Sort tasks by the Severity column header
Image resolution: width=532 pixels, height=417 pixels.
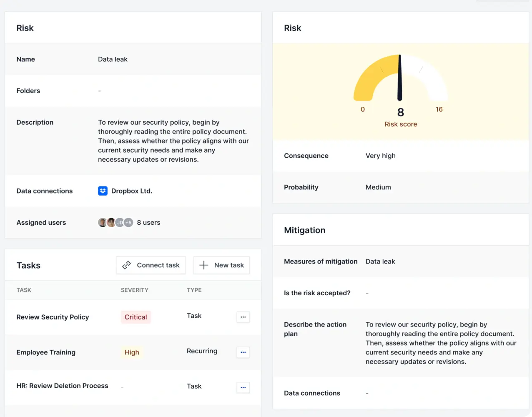pos(134,290)
